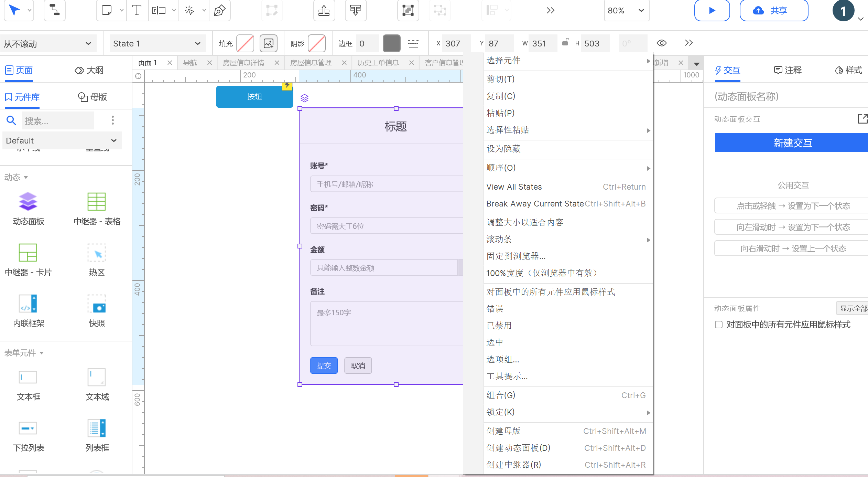Image resolution: width=868 pixels, height=477 pixels.
Task: Choose View All States menu entry
Action: (x=514, y=187)
